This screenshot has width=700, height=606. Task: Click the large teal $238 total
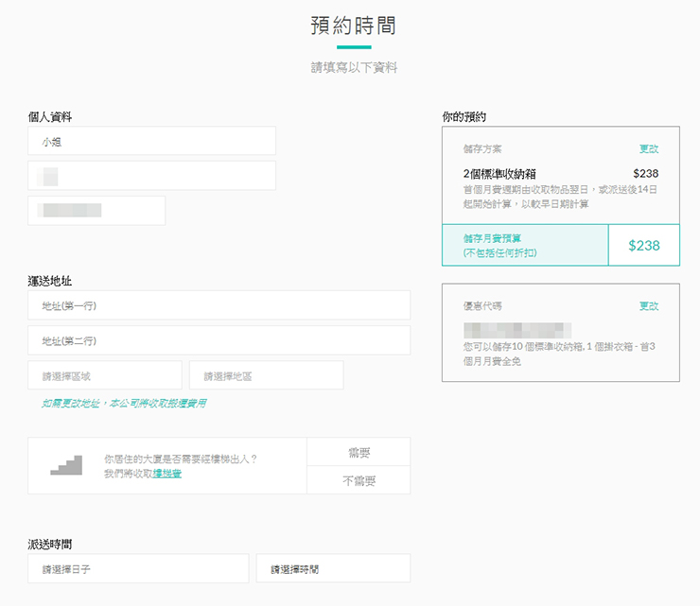point(643,246)
